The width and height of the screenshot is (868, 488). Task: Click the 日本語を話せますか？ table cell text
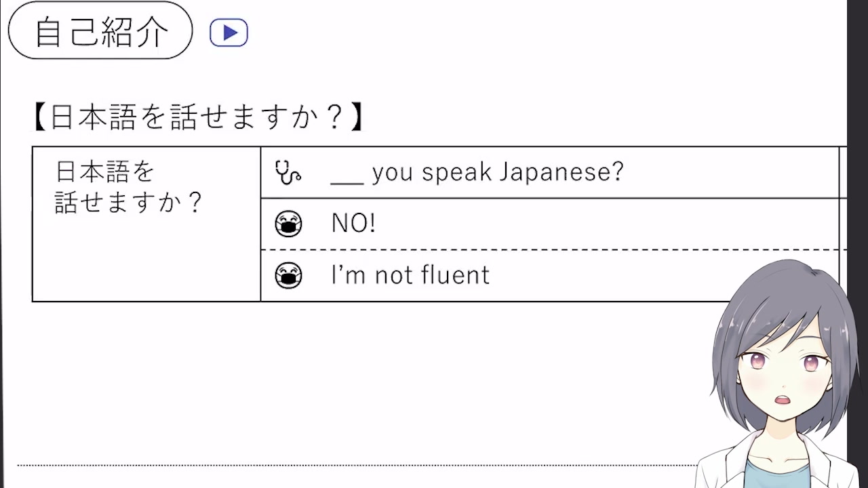(x=128, y=187)
